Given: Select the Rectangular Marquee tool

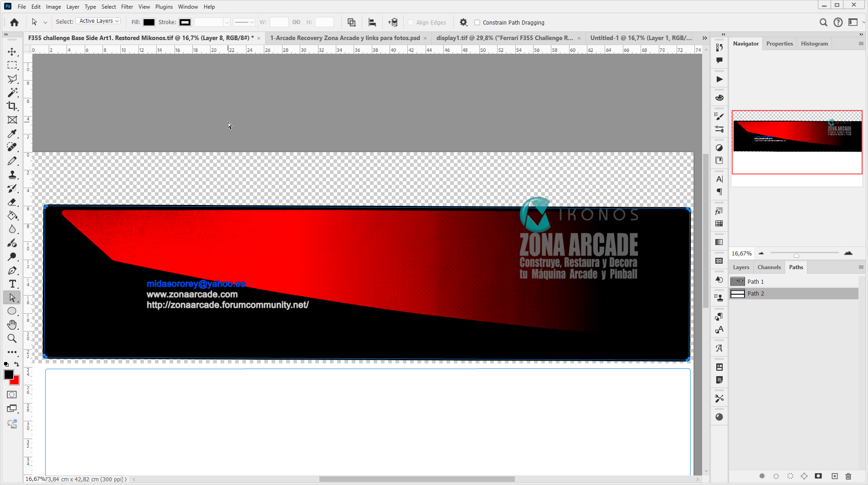Looking at the screenshot, I should [12, 66].
